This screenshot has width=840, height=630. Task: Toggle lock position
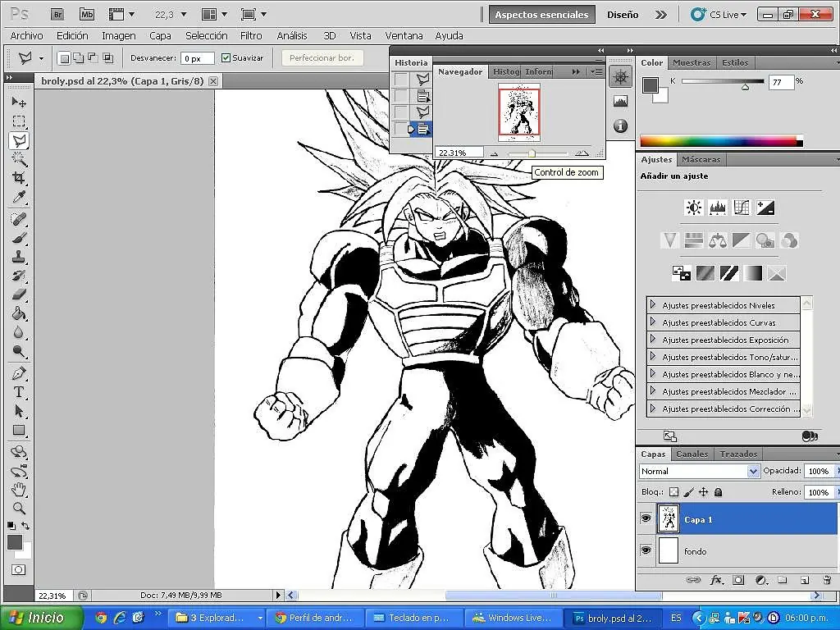(703, 492)
